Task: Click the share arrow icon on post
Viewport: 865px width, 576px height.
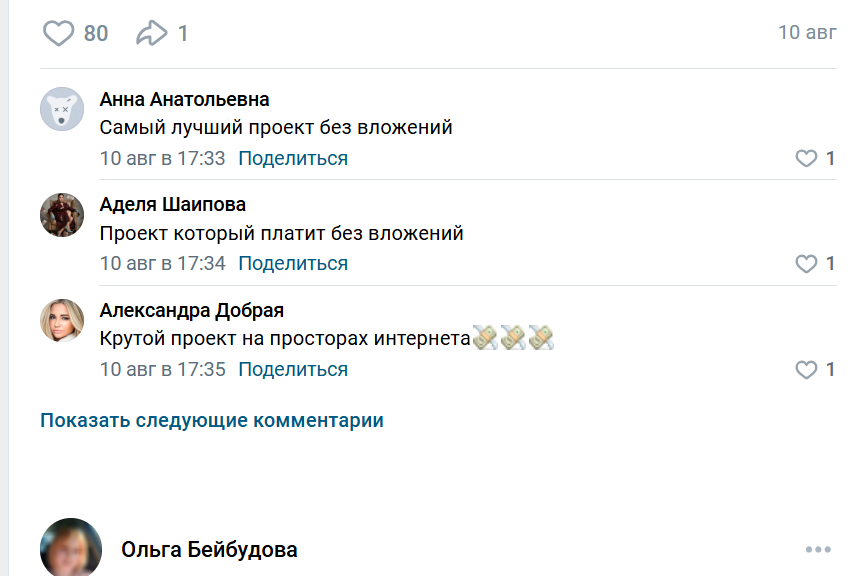Action: 151,34
